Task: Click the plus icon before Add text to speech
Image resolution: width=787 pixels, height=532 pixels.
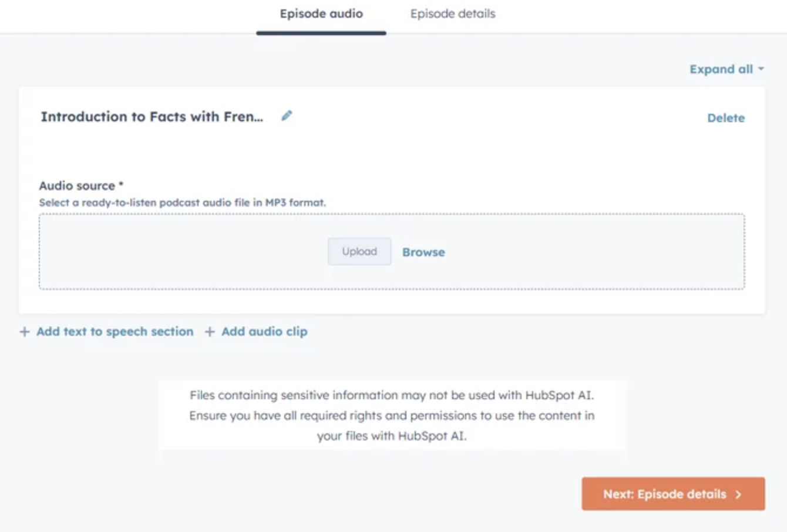Action: (24, 331)
